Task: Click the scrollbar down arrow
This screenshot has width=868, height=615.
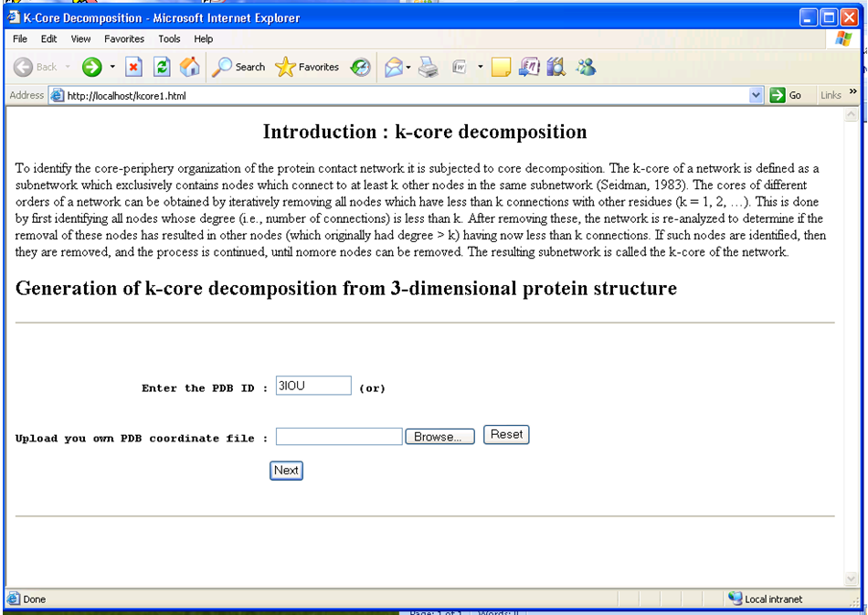Action: point(851,579)
